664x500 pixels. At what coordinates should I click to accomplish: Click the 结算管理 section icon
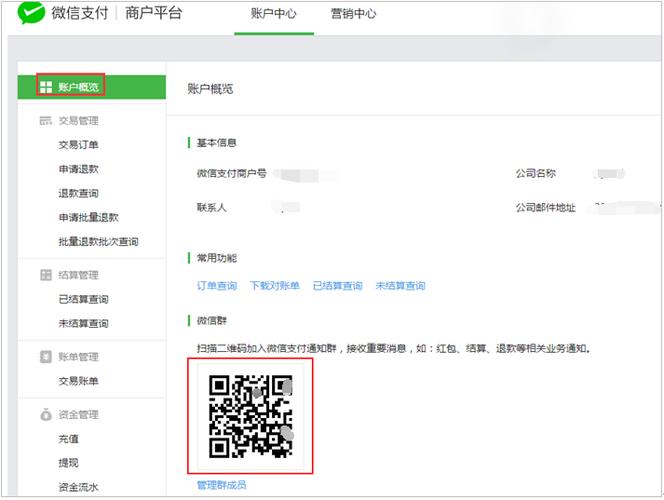pyautogui.click(x=46, y=275)
